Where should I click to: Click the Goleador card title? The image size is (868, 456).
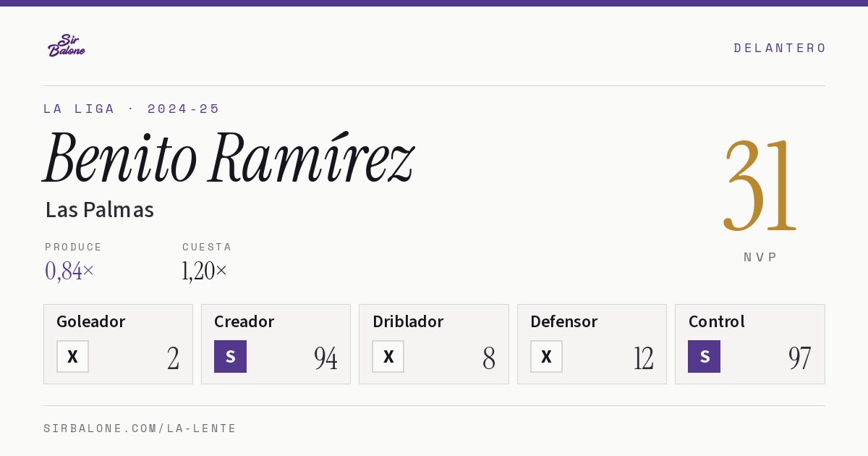(x=91, y=321)
